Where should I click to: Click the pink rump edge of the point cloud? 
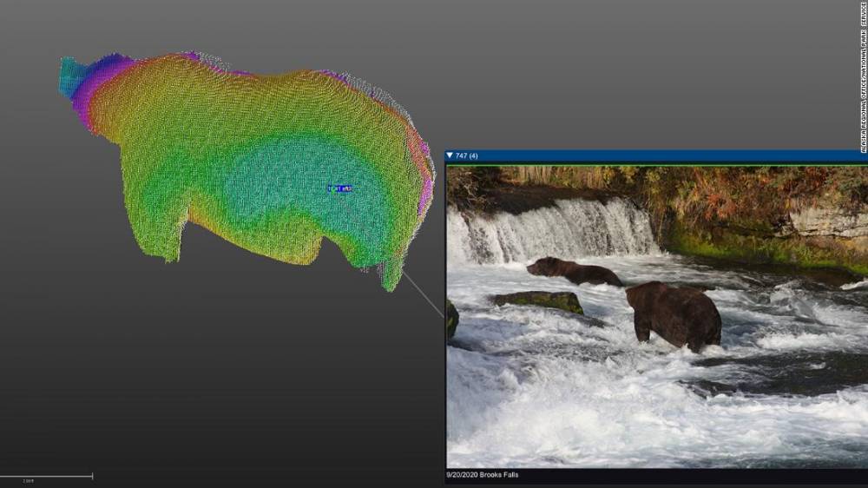(x=424, y=191)
